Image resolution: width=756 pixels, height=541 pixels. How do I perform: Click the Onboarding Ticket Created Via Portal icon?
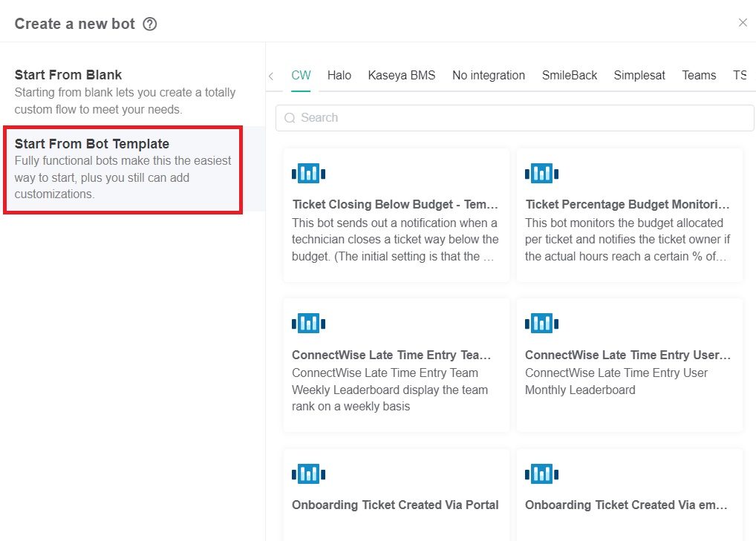[308, 473]
